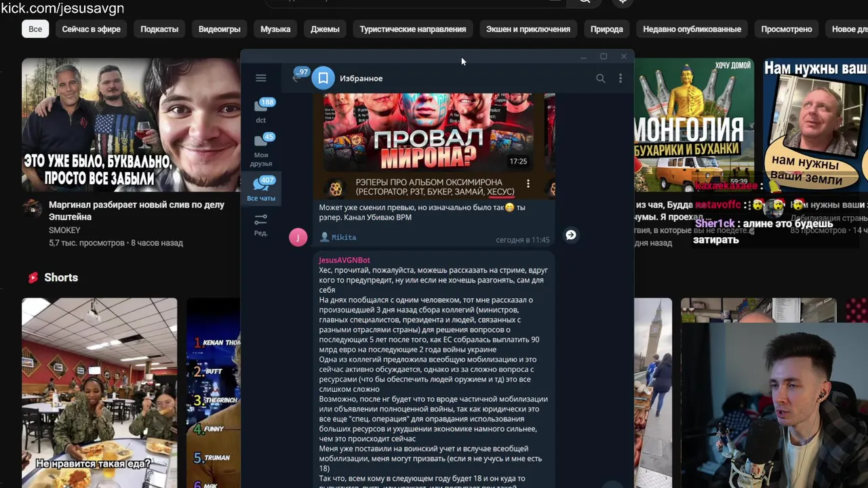Select the Туристические направления chip
This screenshot has width=868, height=488.
coord(413,29)
